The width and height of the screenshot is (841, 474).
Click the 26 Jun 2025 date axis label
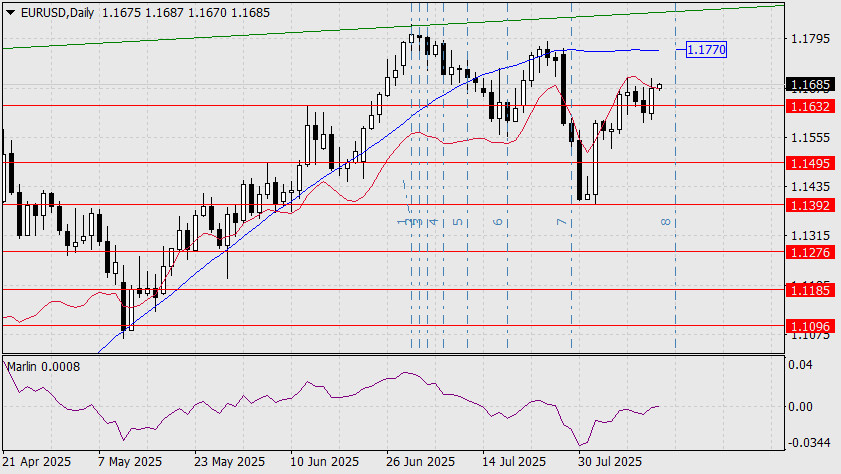click(x=420, y=462)
